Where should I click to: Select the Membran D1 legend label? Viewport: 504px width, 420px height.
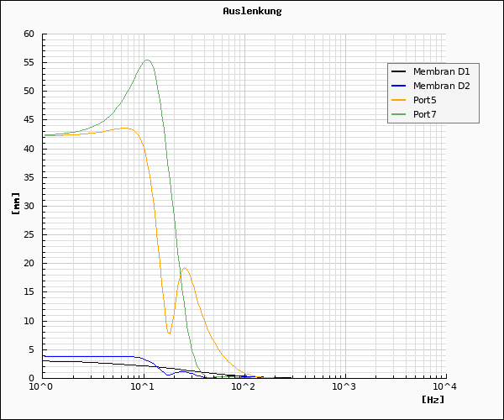(x=441, y=71)
